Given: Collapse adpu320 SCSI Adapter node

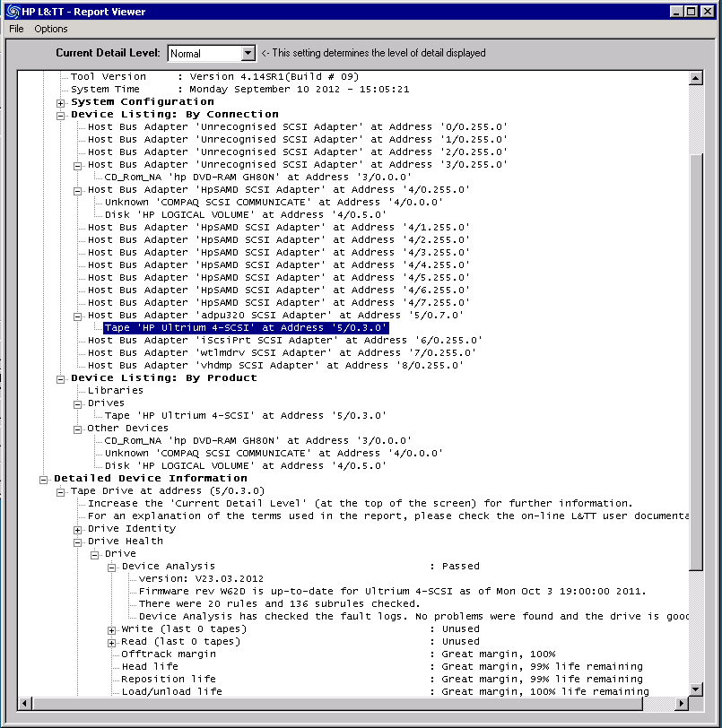Looking at the screenshot, I should coord(78,316).
